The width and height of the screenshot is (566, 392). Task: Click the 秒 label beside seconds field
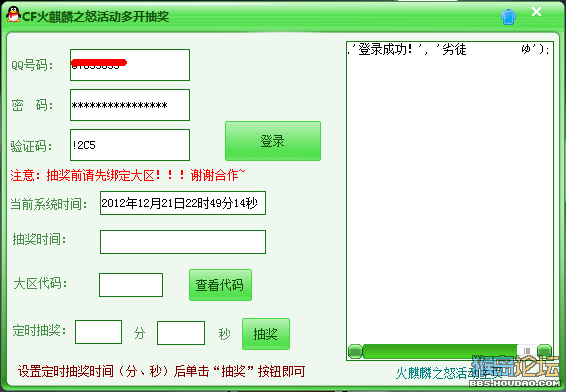(224, 334)
